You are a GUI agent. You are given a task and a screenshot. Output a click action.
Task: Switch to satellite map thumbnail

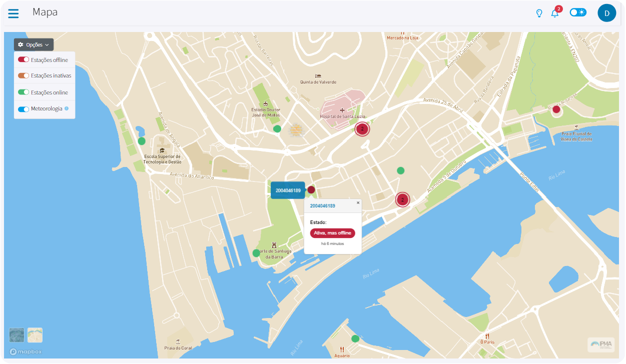[x=17, y=335]
